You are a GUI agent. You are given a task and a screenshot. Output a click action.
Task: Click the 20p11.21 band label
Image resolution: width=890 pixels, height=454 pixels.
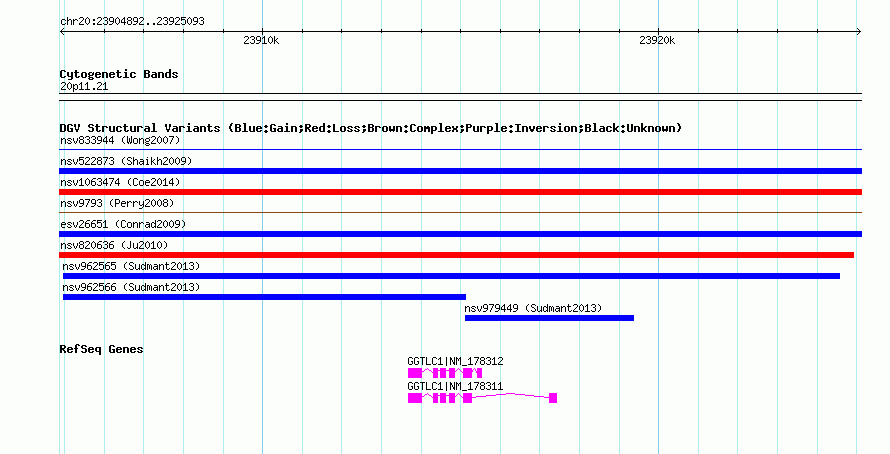click(x=84, y=87)
